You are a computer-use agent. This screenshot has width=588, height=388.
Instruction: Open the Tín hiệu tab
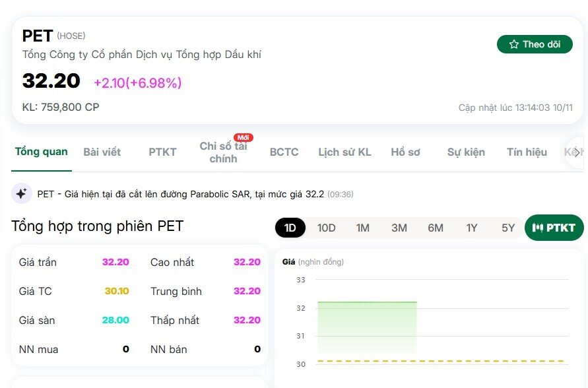(x=526, y=152)
